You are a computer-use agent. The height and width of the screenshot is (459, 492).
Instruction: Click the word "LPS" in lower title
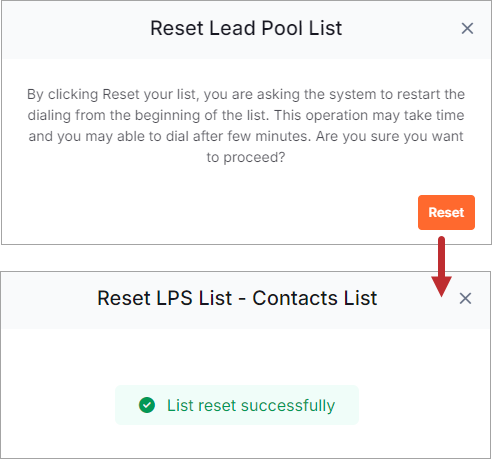(174, 298)
